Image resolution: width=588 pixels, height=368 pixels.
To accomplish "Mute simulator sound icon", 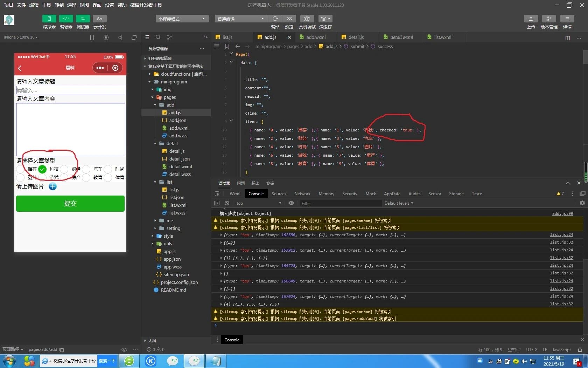I will [x=120, y=38].
